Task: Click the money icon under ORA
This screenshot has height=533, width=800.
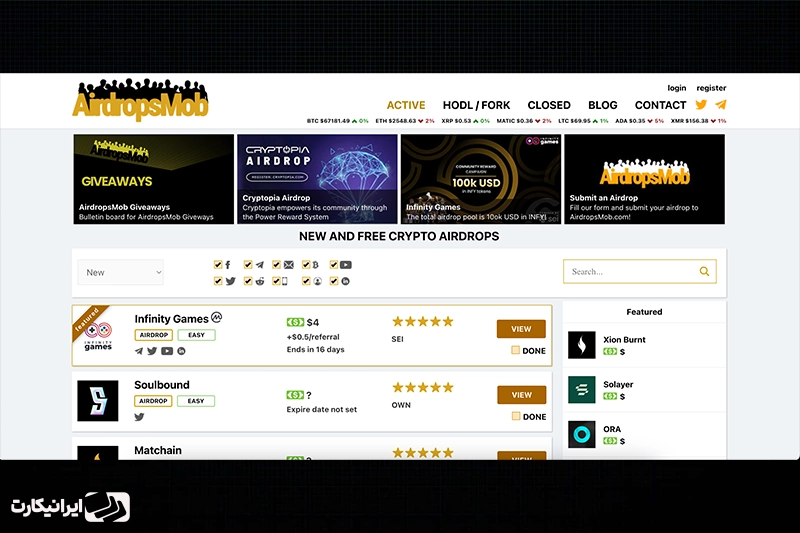Action: 610,441
